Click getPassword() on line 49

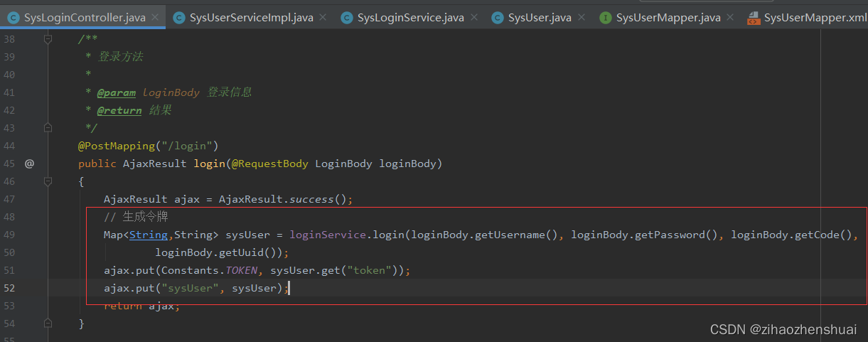click(x=677, y=235)
